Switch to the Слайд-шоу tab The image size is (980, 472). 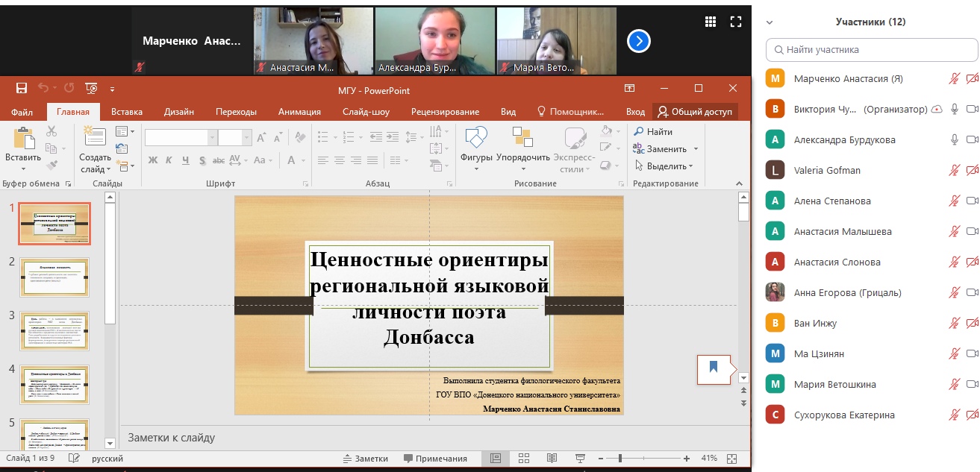click(366, 112)
